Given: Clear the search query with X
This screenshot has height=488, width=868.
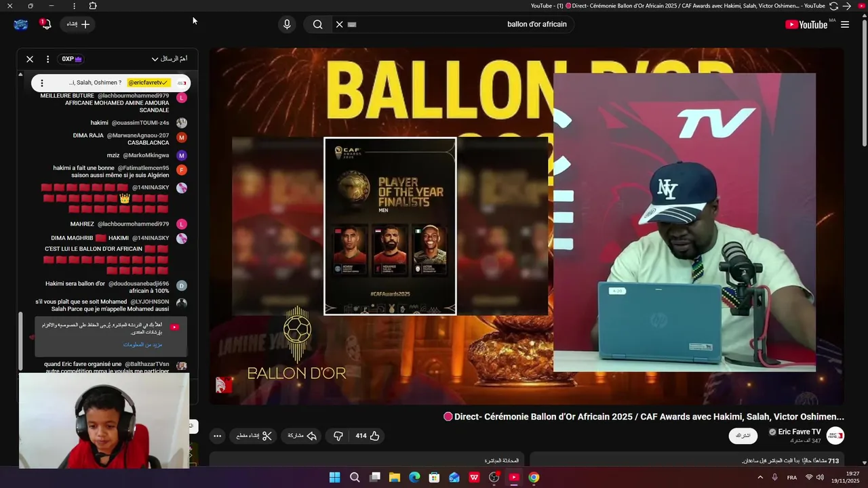Looking at the screenshot, I should click(x=340, y=24).
